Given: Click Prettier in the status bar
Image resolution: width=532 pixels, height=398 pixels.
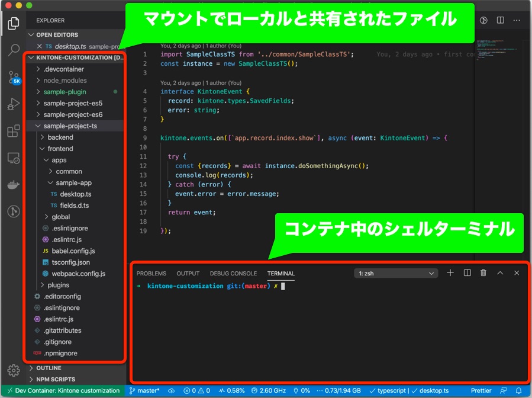Looking at the screenshot, I should click(481, 390).
